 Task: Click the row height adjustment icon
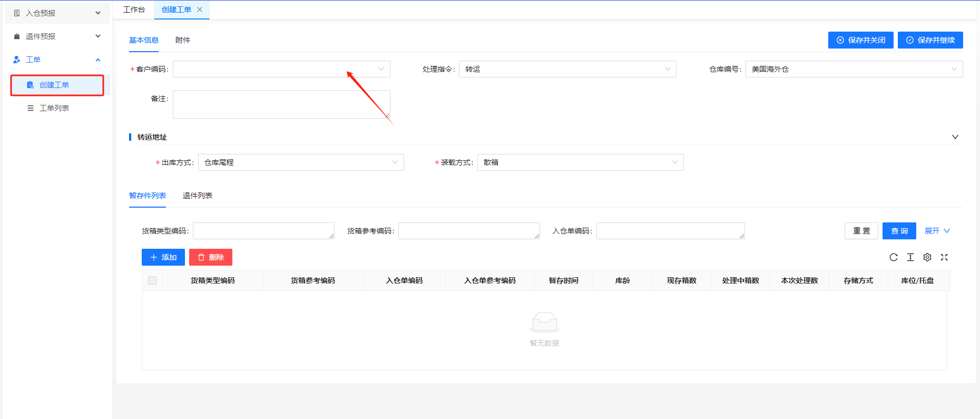(x=910, y=257)
